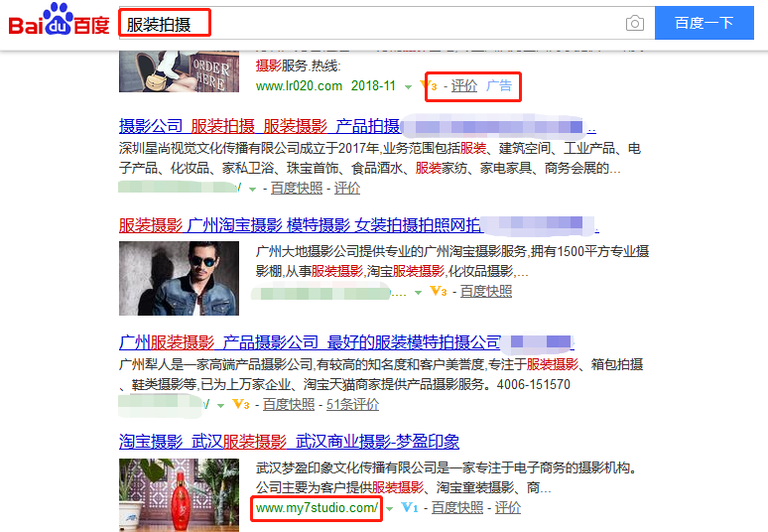Open result 广州服装摄影_产品摄影公司
Viewport: 768px width, 532px height.
[346, 342]
